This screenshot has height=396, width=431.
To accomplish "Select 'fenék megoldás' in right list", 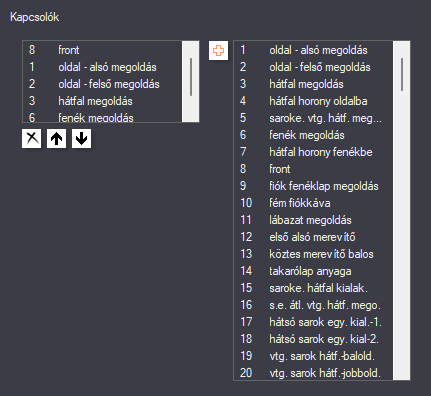I will click(x=313, y=135).
